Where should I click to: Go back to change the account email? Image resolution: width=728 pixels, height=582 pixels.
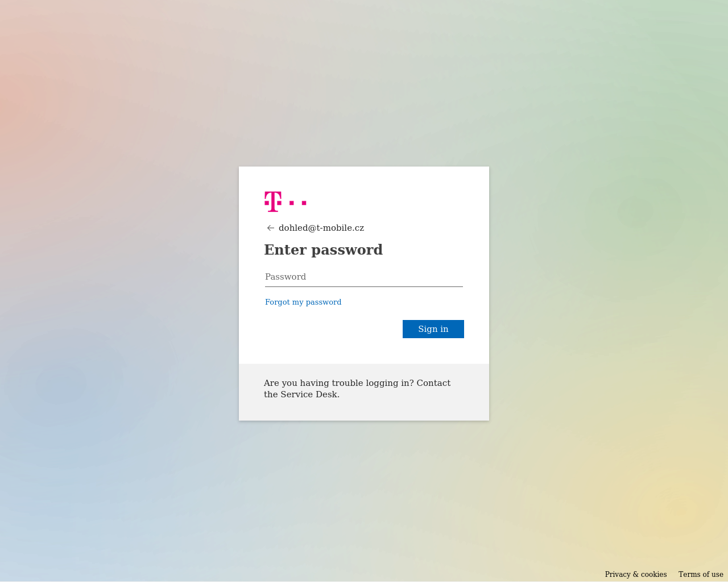pos(271,228)
